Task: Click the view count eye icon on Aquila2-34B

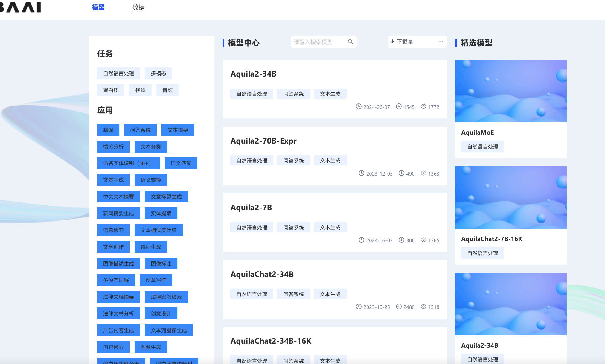Action: coord(423,106)
